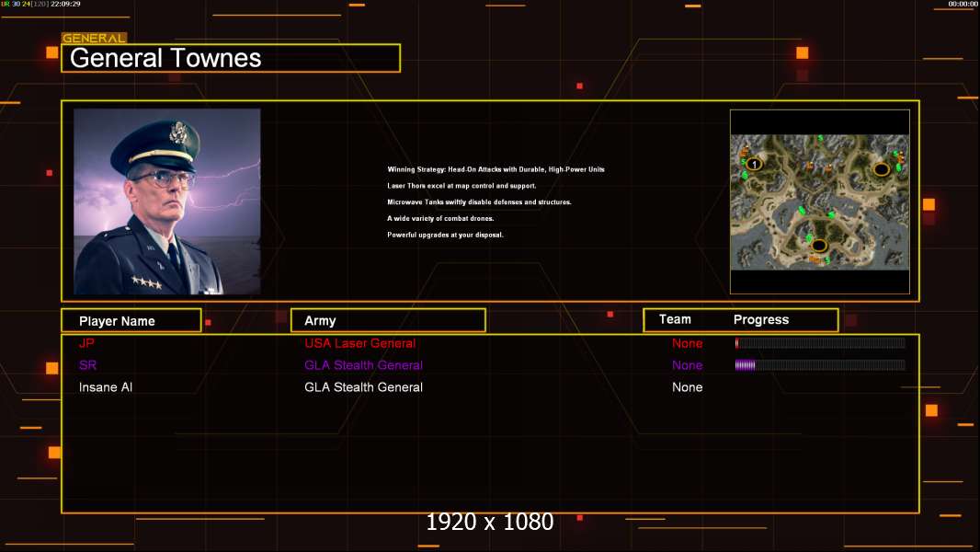Click the combat drones description line
This screenshot has width=980, height=552.
(x=440, y=218)
